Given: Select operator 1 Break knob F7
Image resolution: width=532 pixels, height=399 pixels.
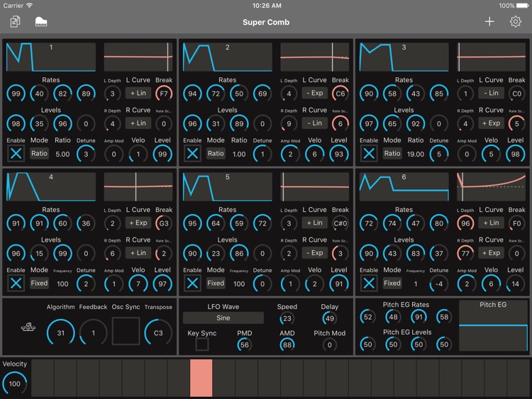Looking at the screenshot, I should tap(164, 94).
